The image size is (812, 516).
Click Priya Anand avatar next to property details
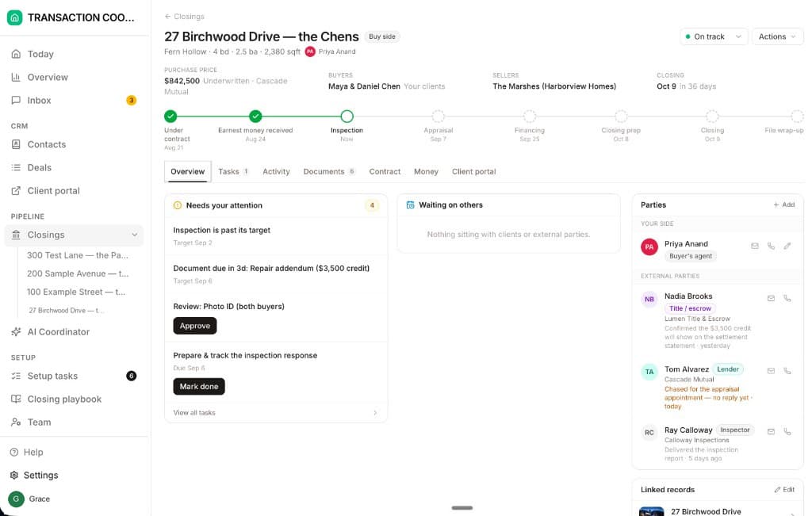(x=310, y=52)
